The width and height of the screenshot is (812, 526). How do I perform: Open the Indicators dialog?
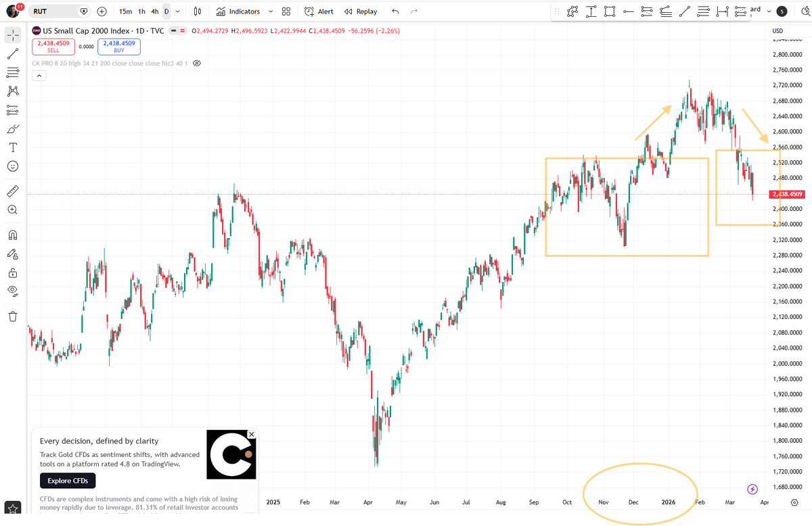[x=238, y=11]
